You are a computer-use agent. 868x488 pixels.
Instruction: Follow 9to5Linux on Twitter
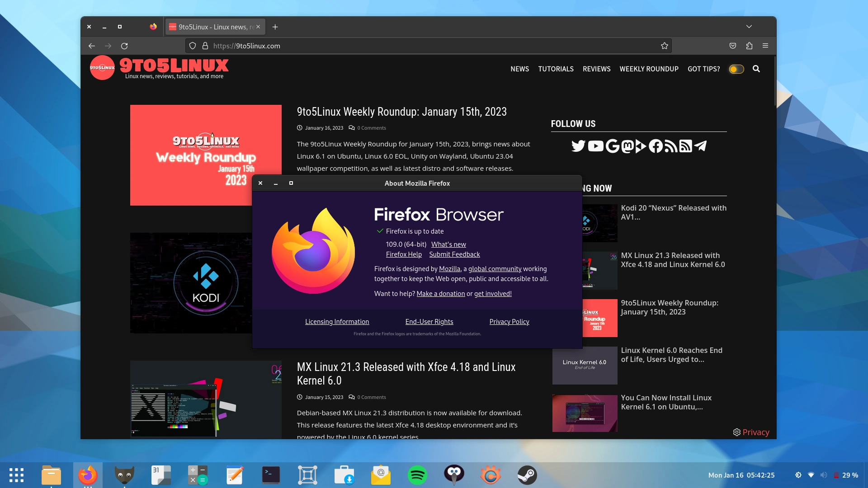tap(578, 146)
